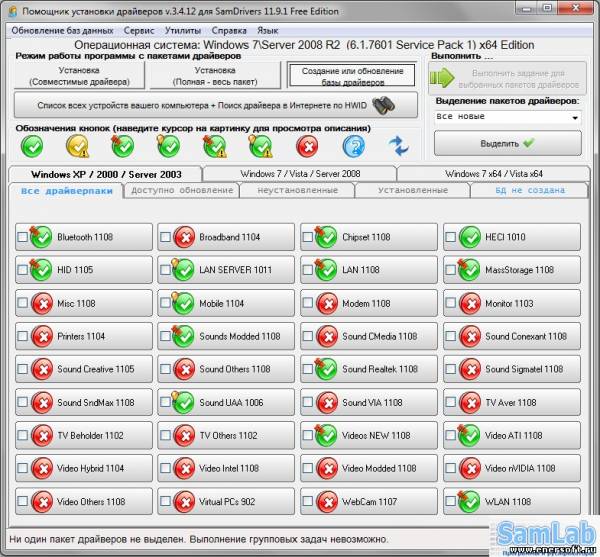This screenshot has width=600, height=557.
Task: Click the WebCam 1107 red X icon
Action: (x=327, y=502)
